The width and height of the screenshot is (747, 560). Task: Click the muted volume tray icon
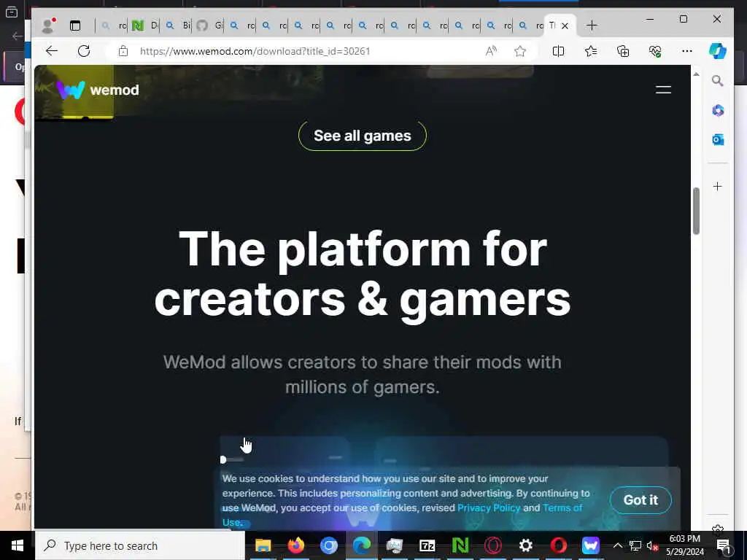tap(651, 545)
